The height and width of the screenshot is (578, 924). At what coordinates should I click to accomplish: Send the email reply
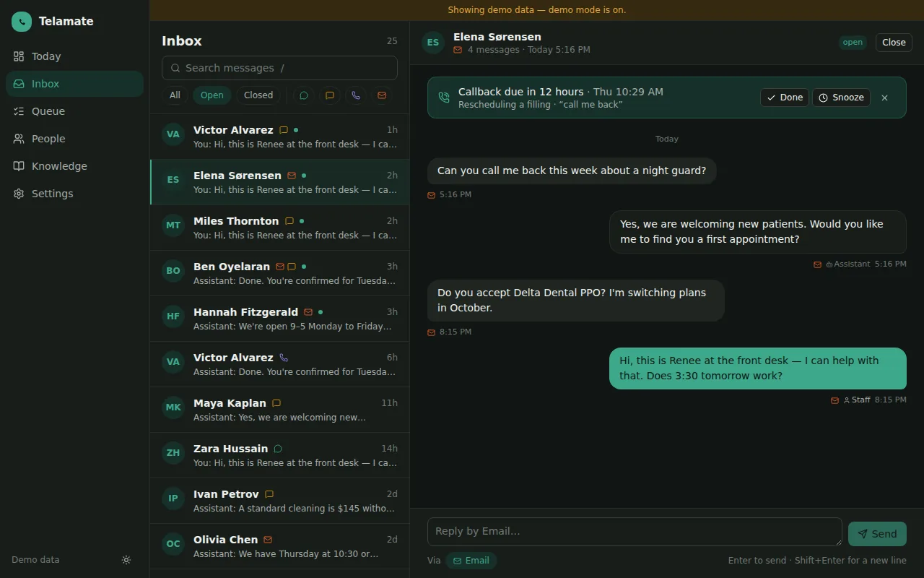click(877, 534)
